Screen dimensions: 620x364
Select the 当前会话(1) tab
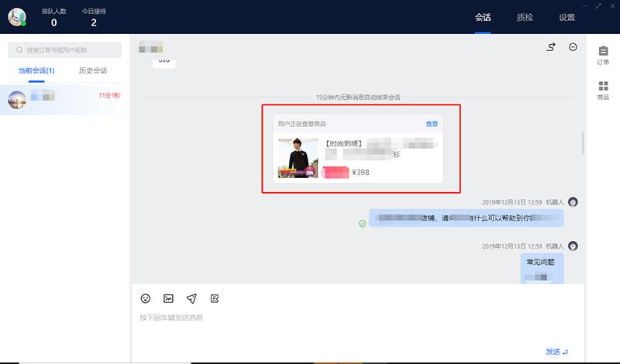[x=36, y=71]
